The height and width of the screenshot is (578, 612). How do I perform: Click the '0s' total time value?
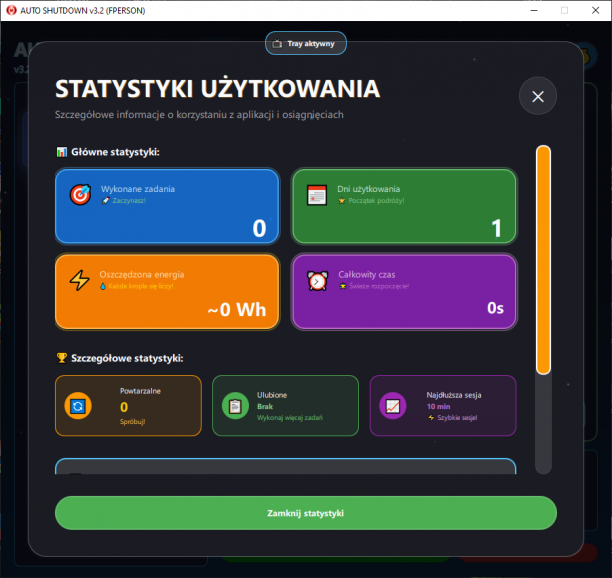pyautogui.click(x=495, y=308)
